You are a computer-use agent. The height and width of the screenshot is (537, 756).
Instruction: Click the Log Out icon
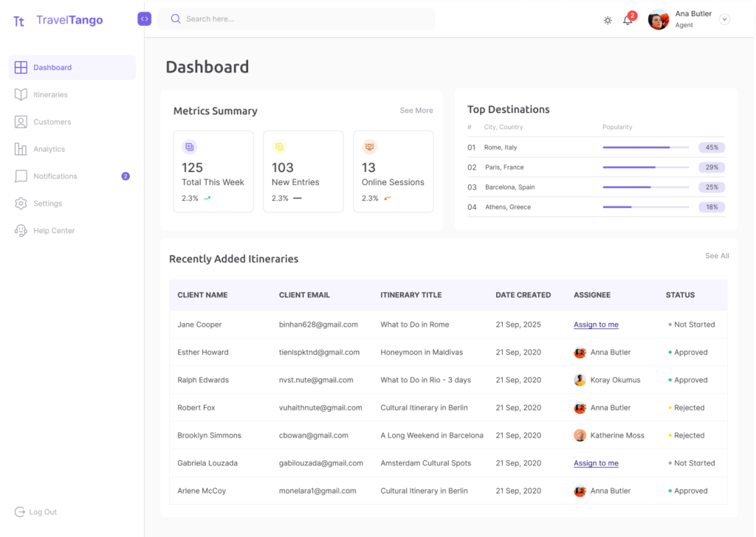[20, 512]
